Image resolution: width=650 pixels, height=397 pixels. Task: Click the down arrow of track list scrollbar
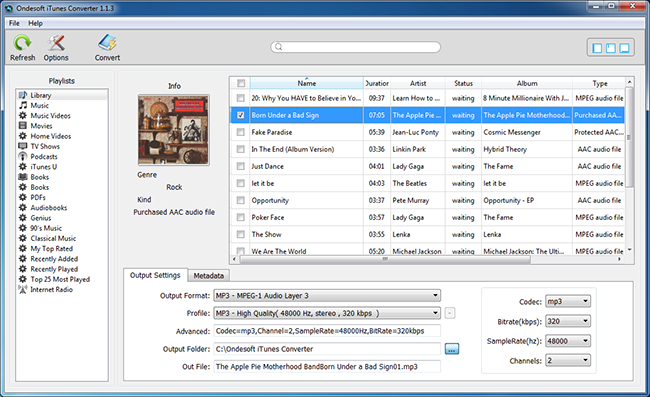click(x=629, y=249)
